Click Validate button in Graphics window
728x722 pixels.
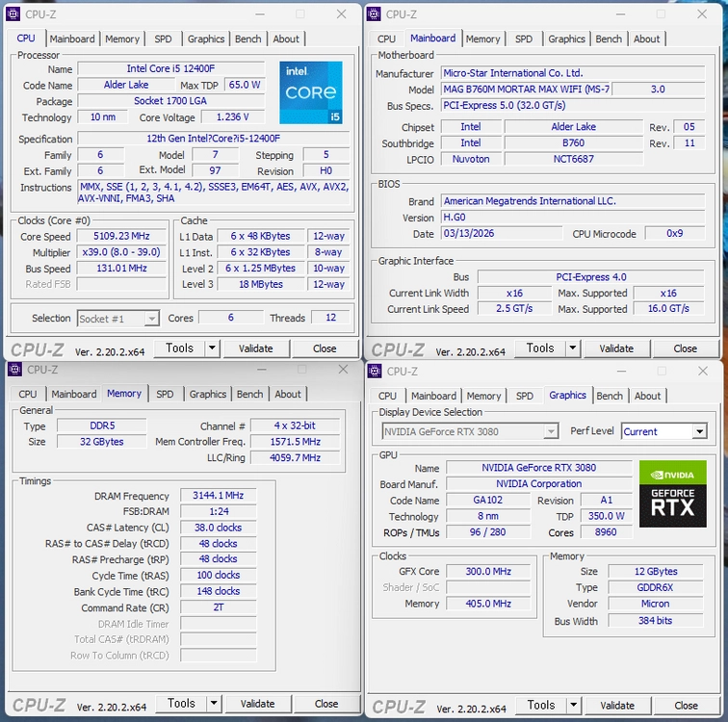point(617,706)
